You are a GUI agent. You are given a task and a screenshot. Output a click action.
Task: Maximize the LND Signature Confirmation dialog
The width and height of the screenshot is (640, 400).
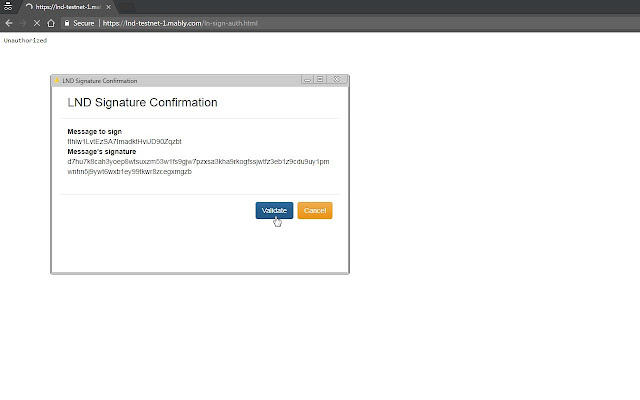click(x=320, y=79)
